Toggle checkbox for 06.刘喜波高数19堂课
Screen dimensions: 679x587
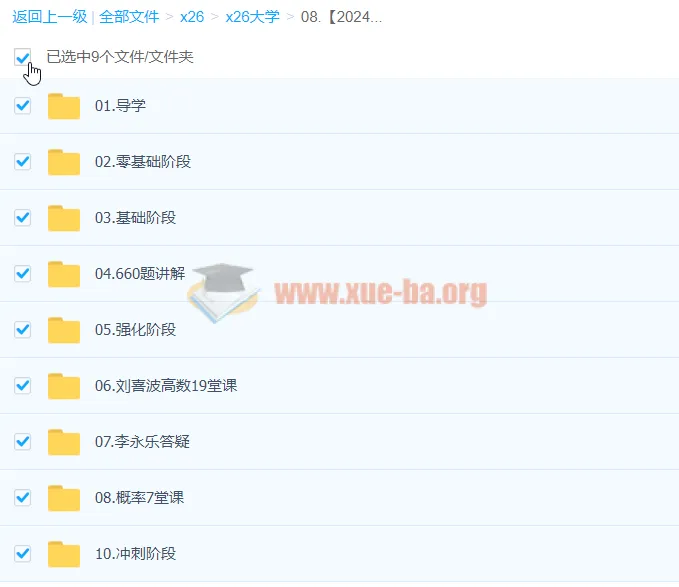[x=23, y=385]
